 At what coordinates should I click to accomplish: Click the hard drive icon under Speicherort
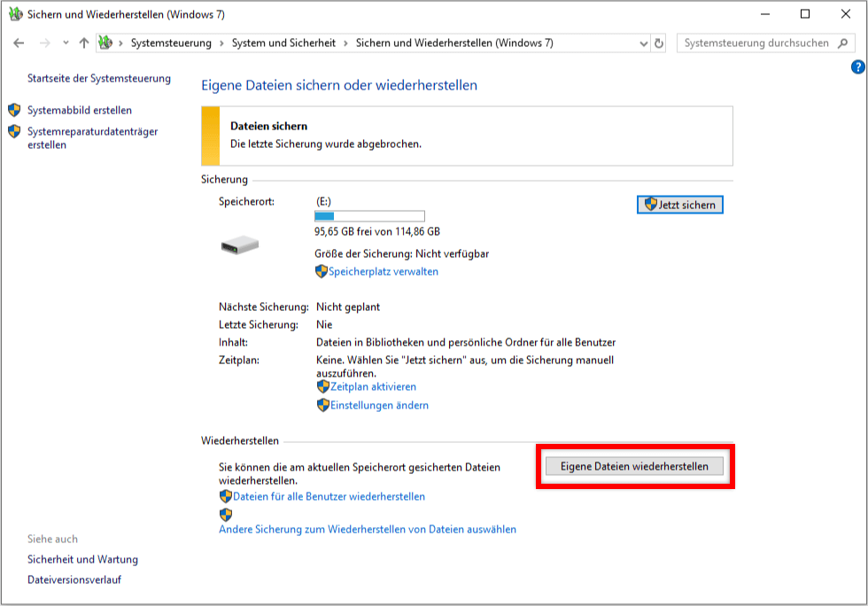tap(240, 245)
